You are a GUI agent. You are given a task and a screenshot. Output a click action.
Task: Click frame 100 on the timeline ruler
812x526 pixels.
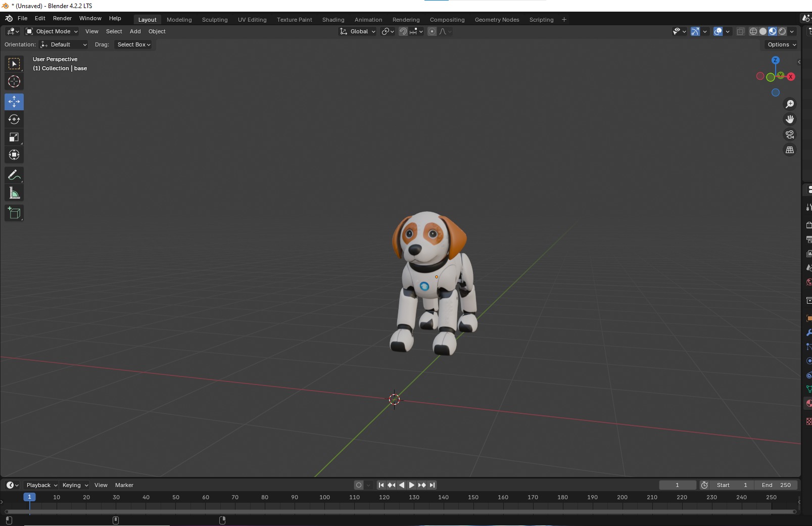coord(325,497)
